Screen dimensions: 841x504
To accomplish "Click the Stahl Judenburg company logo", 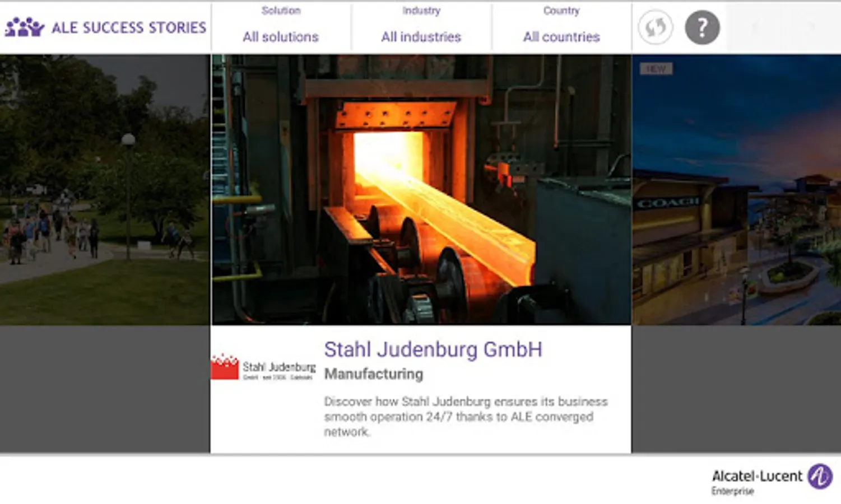I will click(x=263, y=367).
